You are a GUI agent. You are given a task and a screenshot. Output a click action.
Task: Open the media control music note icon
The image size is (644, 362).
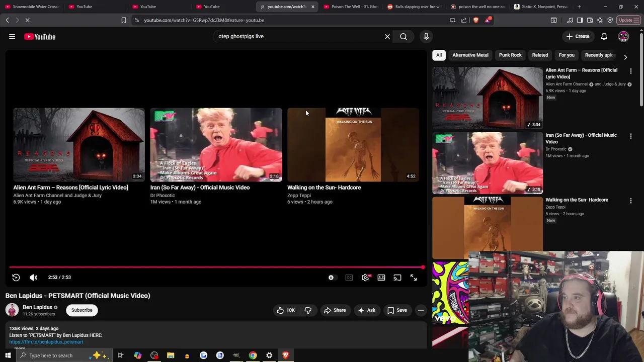pos(570,20)
